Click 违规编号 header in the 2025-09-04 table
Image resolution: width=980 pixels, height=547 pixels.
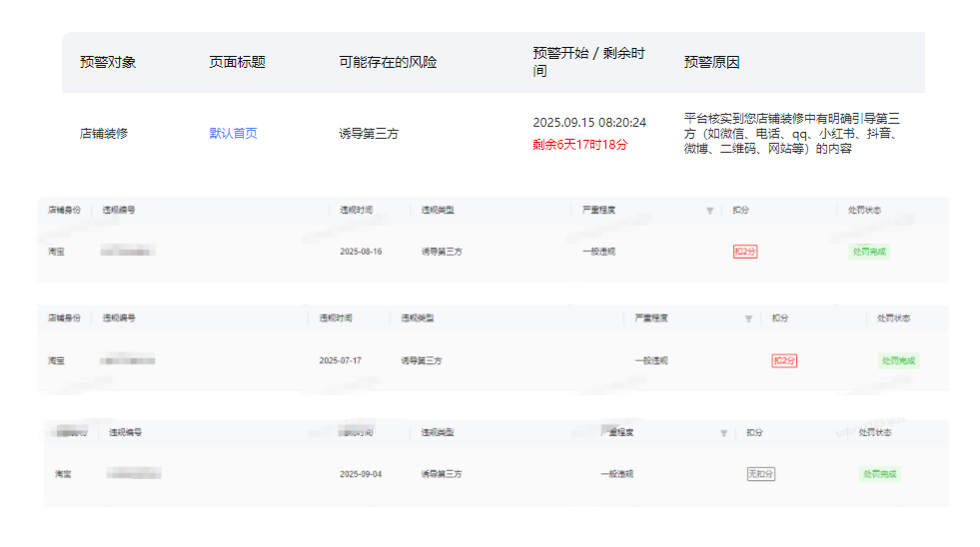tap(125, 433)
